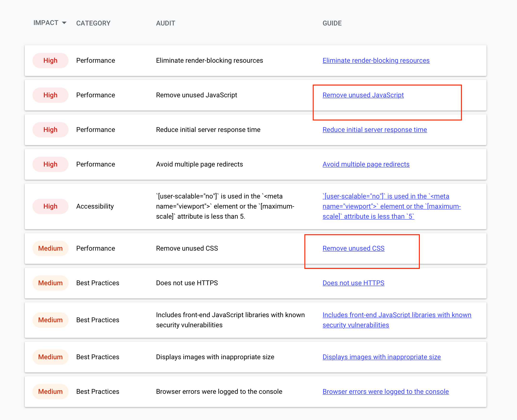The image size is (517, 420).
Task: Click the IMPACT column header
Action: coord(46,23)
